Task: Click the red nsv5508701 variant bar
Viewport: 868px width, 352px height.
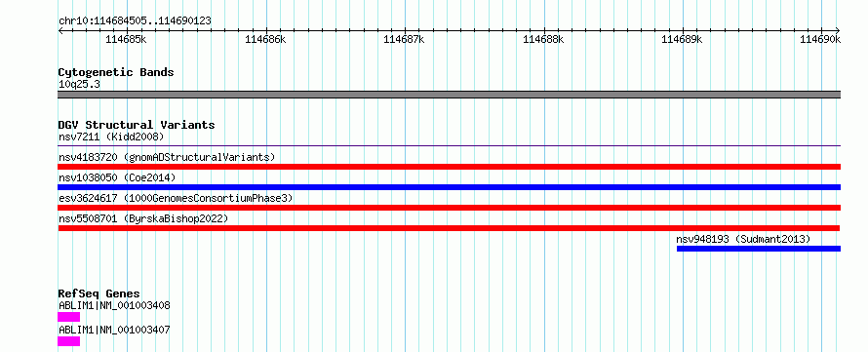Action: (449, 228)
